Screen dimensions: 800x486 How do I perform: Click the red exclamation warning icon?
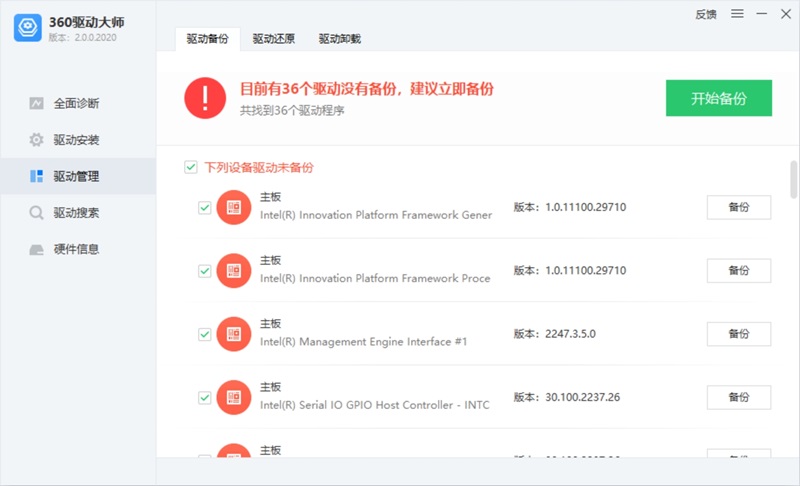click(205, 98)
